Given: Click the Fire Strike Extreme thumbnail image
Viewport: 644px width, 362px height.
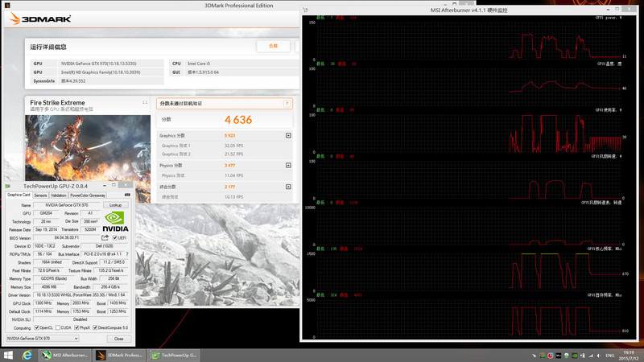Looking at the screenshot, I should pyautogui.click(x=88, y=158).
